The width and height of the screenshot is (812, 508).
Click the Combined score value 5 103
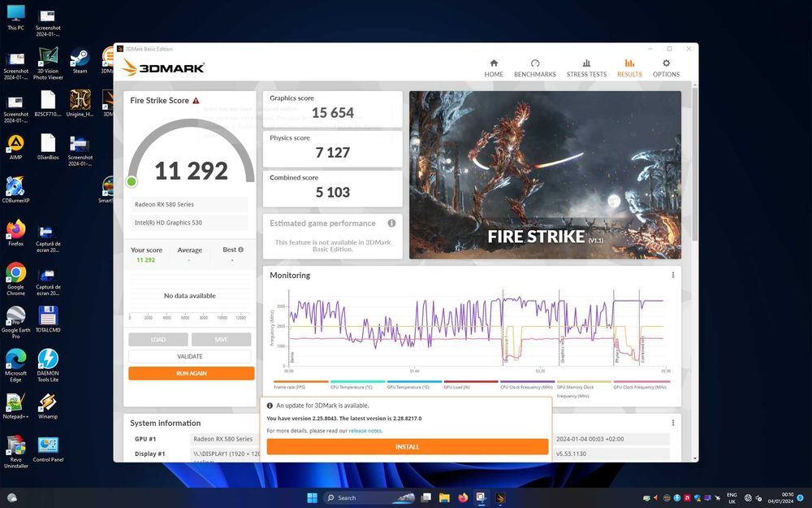pyautogui.click(x=332, y=193)
